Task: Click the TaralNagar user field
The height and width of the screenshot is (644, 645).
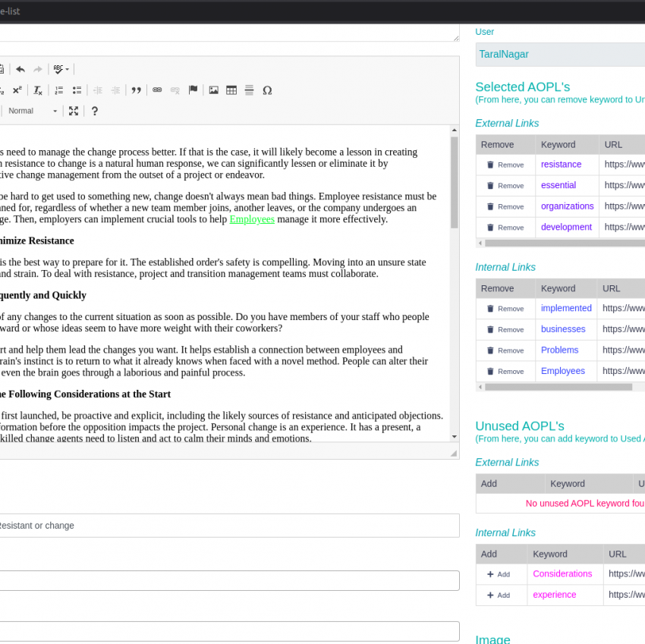Action: [560, 55]
